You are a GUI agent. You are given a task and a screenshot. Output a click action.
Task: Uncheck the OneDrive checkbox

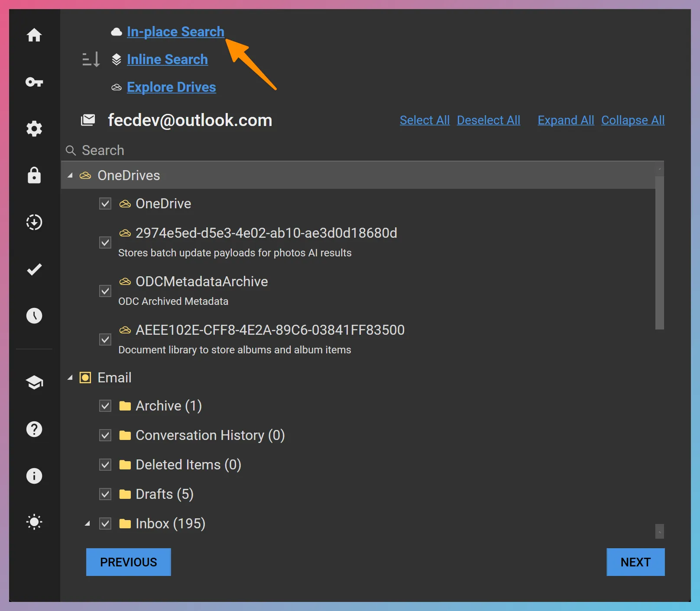pyautogui.click(x=105, y=204)
